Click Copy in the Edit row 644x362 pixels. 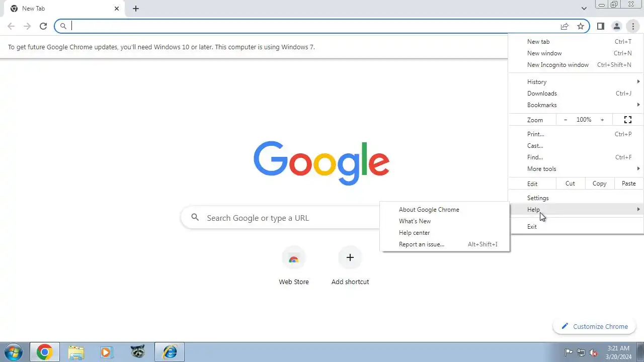tap(599, 184)
